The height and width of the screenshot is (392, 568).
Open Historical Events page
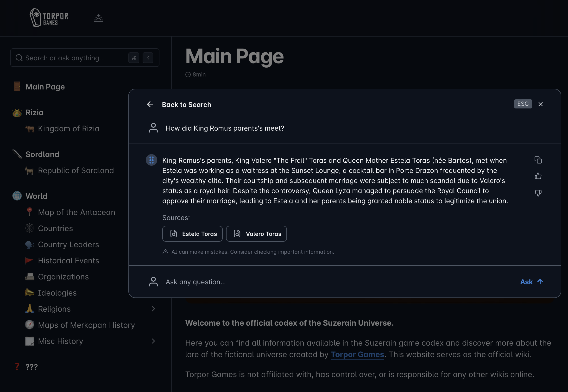tap(69, 261)
